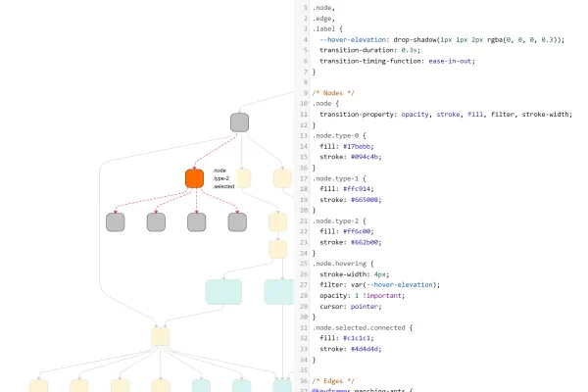Viewport: 588px width, 392px height.
Task: Click the gray child node directly below orange node
Action: (x=197, y=222)
